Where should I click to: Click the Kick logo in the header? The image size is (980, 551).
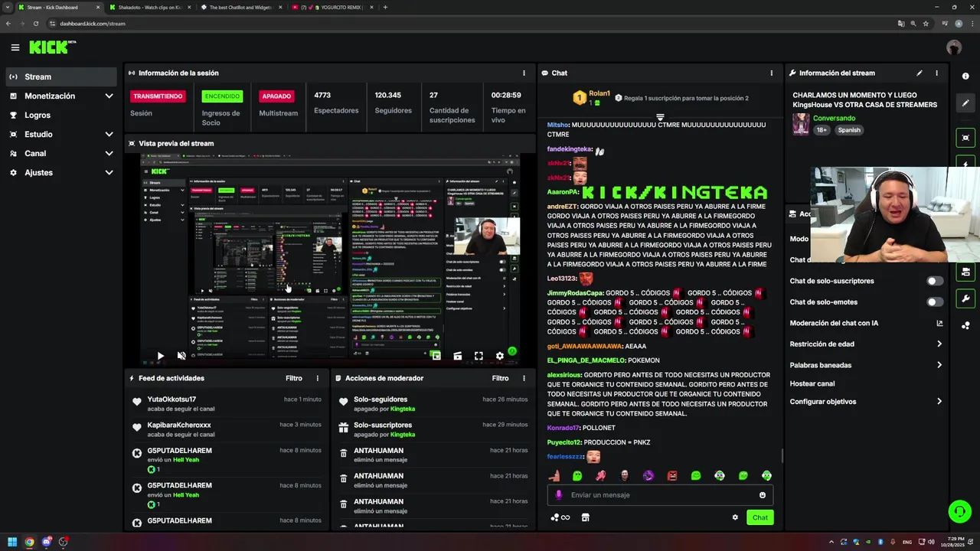pyautogui.click(x=53, y=47)
